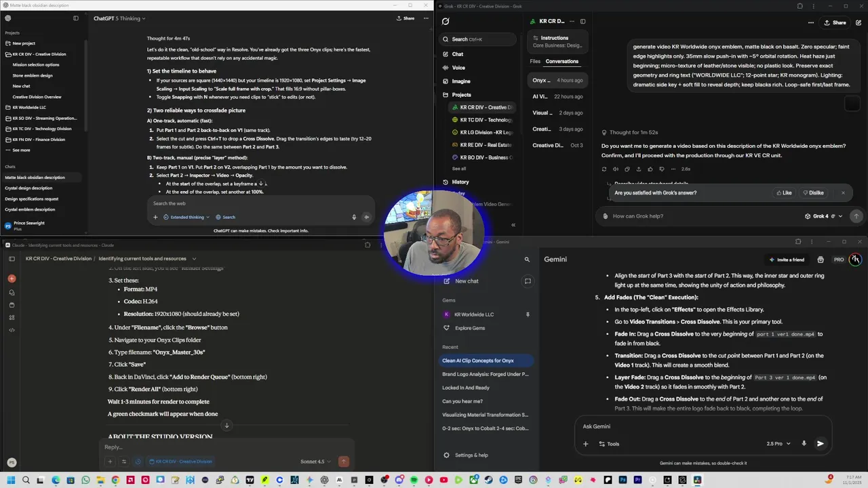Open Claude conversation title dropdown chevron
The width and height of the screenshot is (868, 488).
point(194,258)
